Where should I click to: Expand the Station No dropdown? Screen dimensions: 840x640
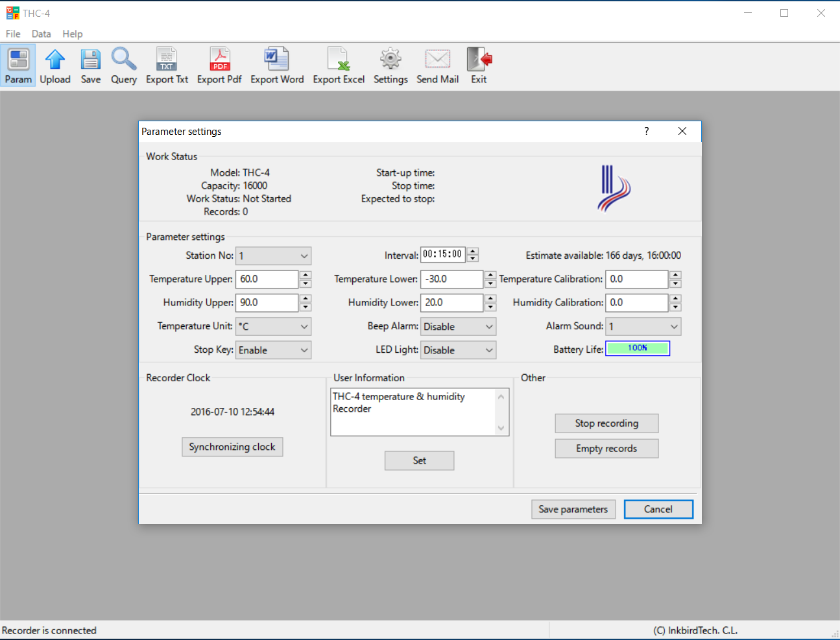pyautogui.click(x=274, y=256)
